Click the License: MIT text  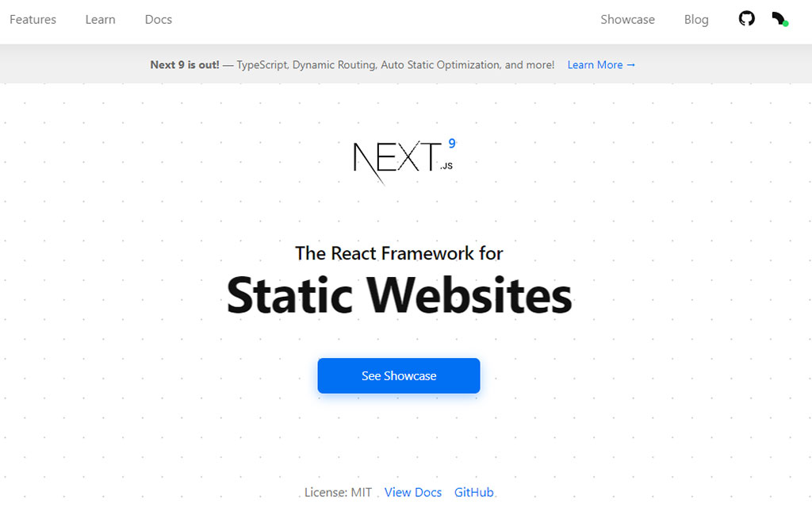click(338, 492)
